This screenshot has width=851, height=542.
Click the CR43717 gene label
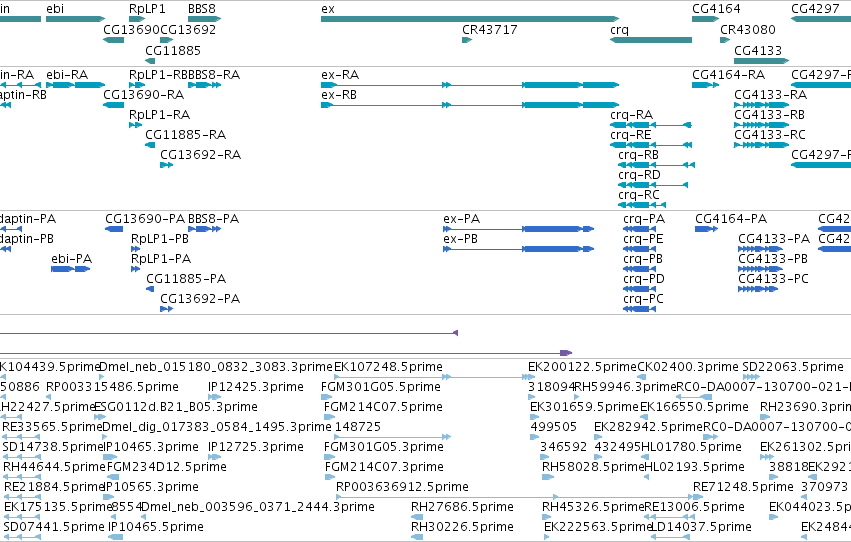point(490,30)
